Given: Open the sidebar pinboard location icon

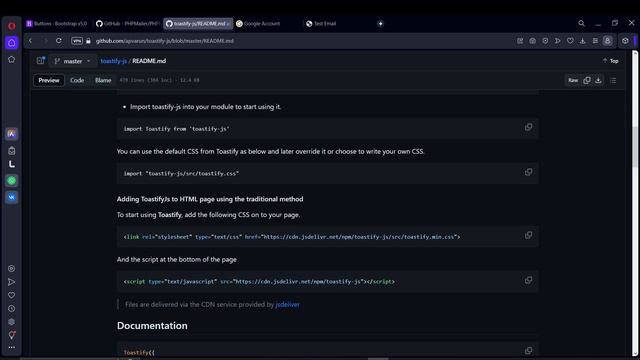Looking at the screenshot, I should point(11,335).
